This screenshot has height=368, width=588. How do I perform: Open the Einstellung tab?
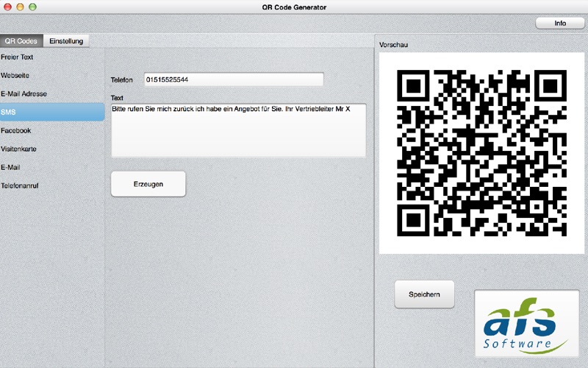click(66, 41)
